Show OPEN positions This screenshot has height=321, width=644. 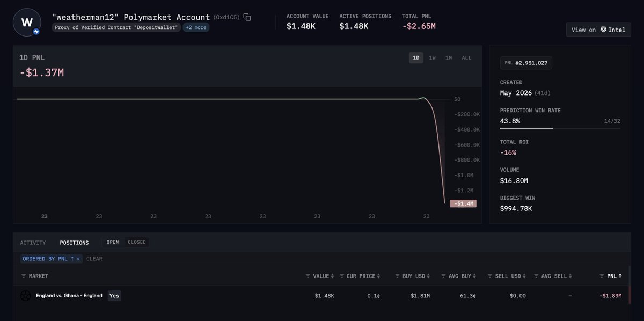(x=113, y=242)
